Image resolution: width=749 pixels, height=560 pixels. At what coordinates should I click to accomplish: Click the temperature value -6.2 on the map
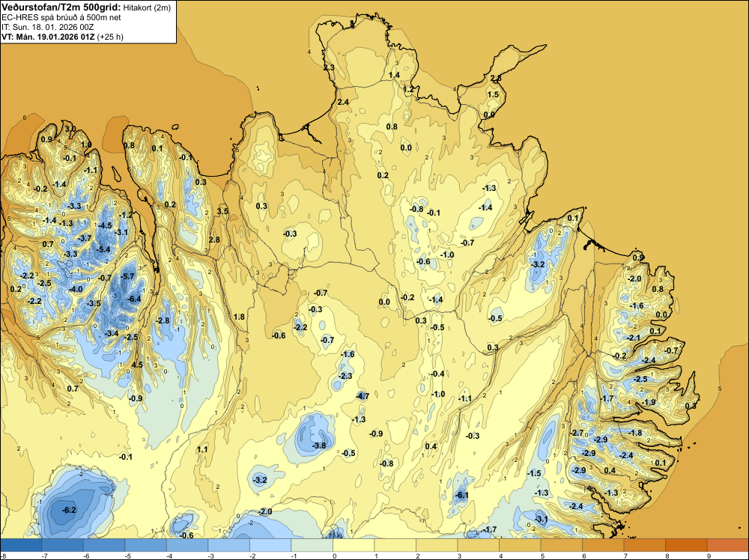pos(69,510)
